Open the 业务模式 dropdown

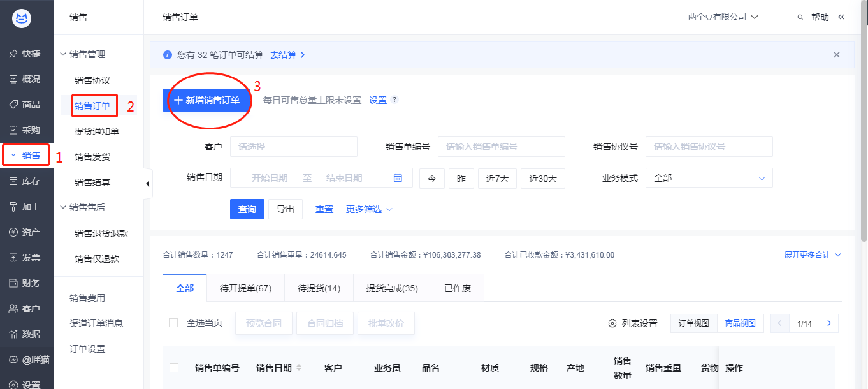709,178
